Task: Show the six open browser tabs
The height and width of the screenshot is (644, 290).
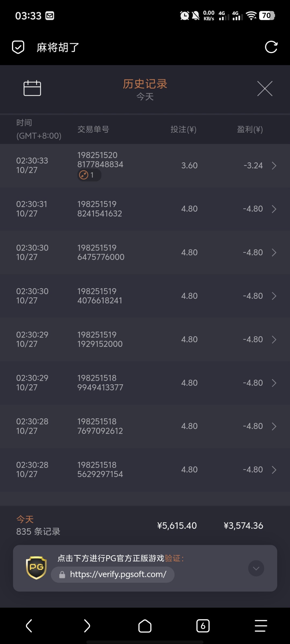Action: pyautogui.click(x=203, y=626)
